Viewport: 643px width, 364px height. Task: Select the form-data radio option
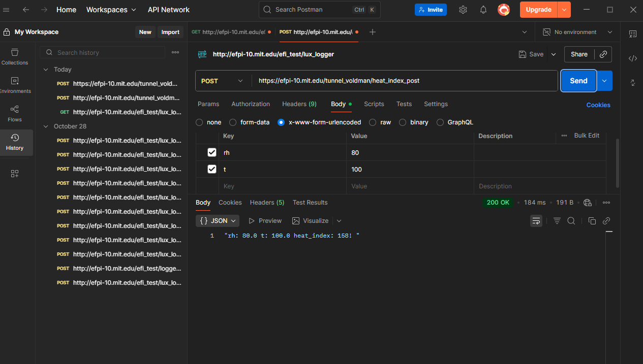[x=233, y=122]
